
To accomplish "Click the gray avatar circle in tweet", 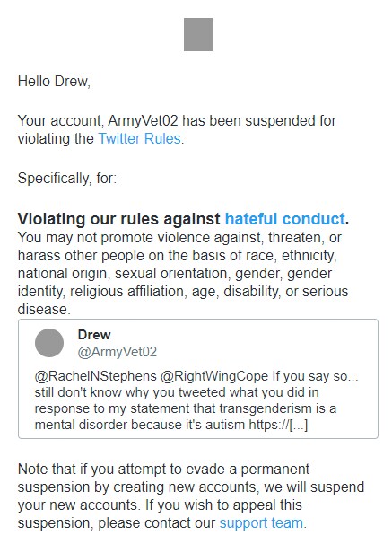I will point(49,343).
